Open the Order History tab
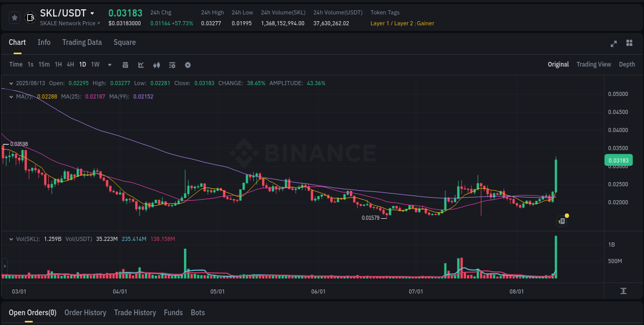 pos(85,313)
